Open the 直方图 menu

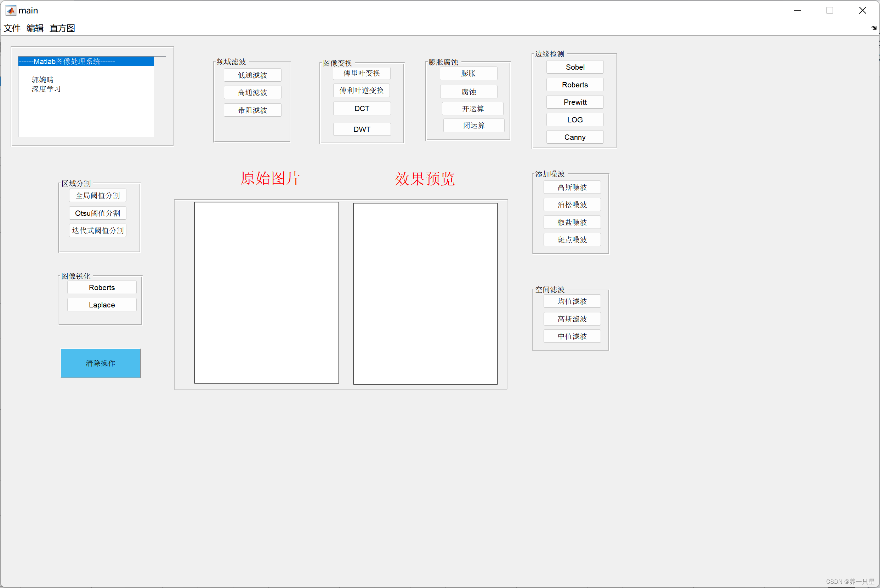coord(62,29)
